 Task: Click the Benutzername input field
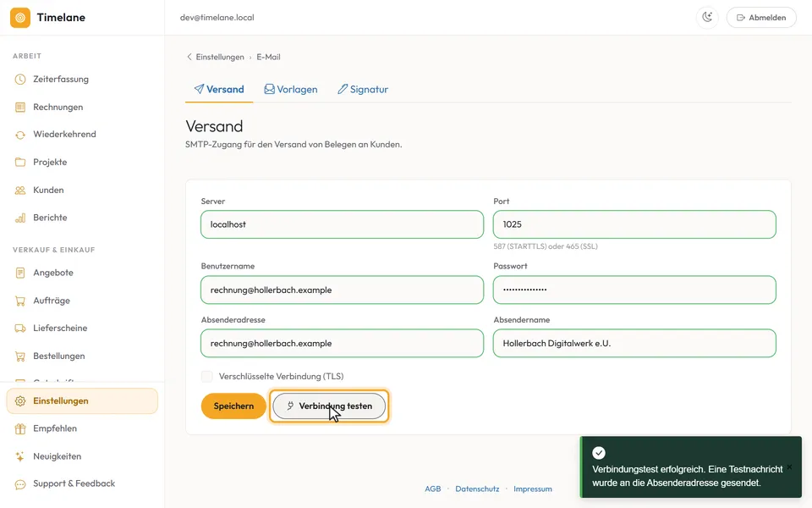(343, 290)
